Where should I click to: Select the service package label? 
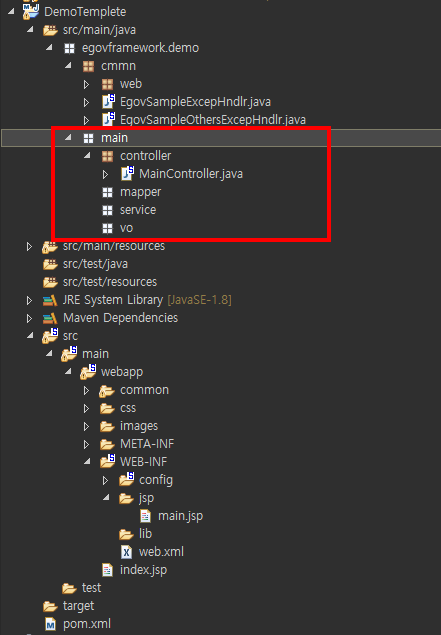tap(138, 210)
